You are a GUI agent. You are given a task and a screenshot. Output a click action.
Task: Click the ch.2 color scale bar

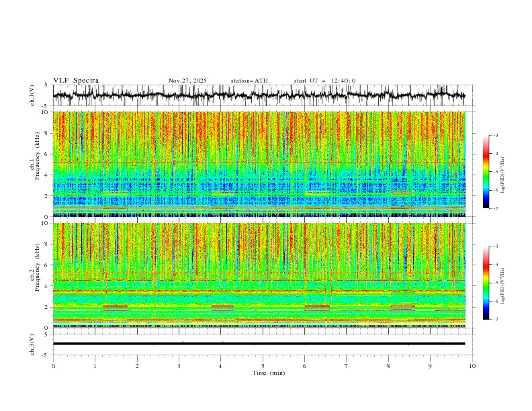point(486,283)
